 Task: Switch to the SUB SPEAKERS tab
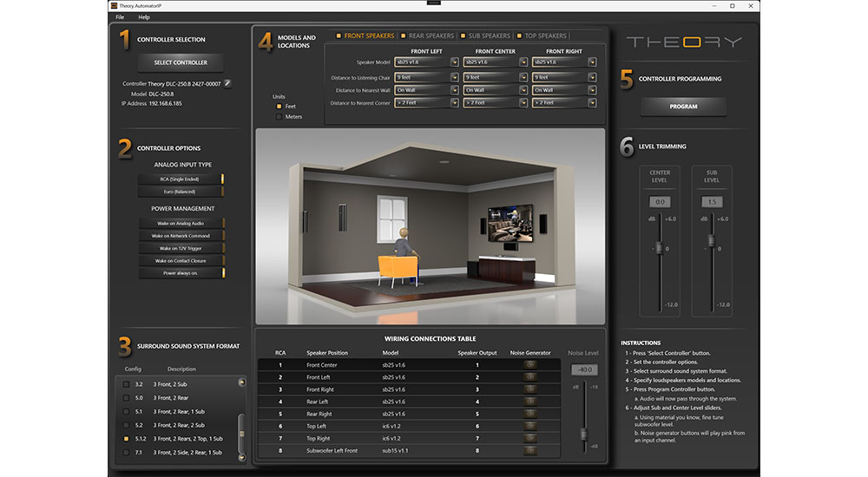point(485,36)
